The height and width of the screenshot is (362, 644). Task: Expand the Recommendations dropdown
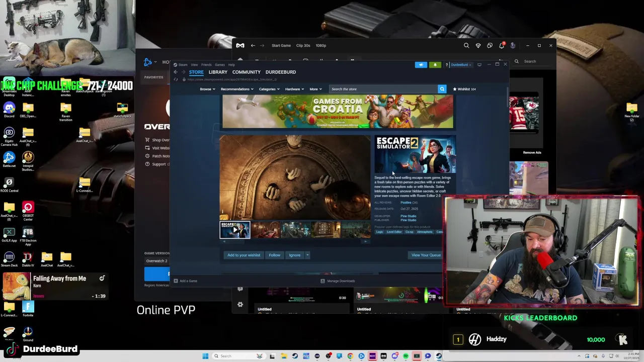(x=236, y=89)
